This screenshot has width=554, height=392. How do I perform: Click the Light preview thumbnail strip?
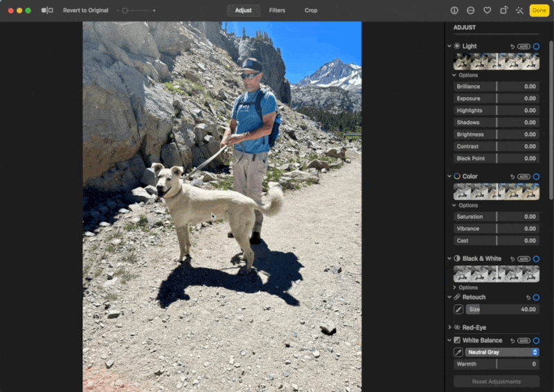496,62
